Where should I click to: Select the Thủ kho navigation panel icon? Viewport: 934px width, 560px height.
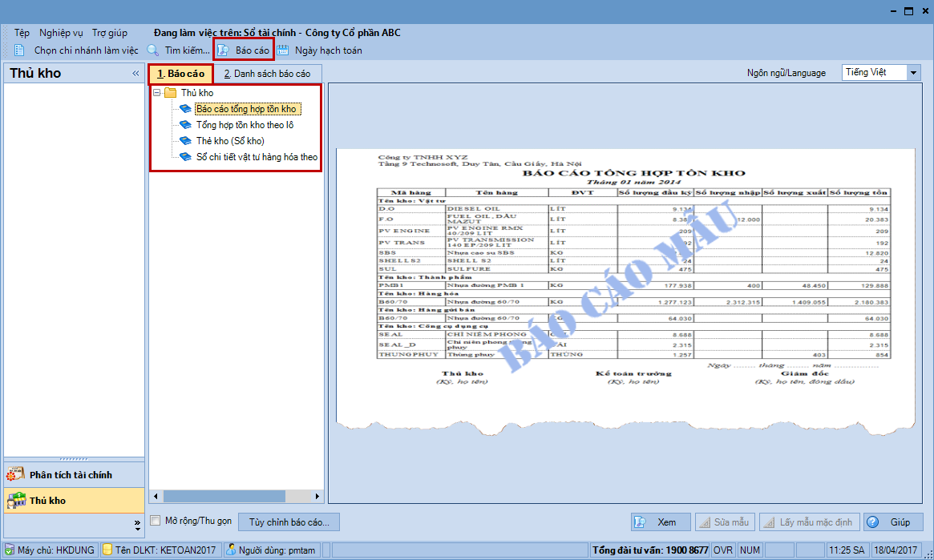coord(16,501)
